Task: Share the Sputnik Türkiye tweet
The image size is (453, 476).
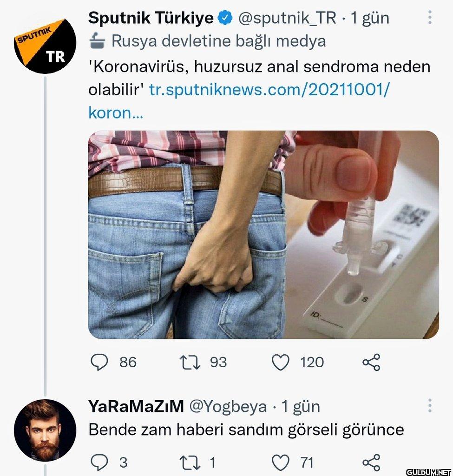Action: click(x=371, y=362)
